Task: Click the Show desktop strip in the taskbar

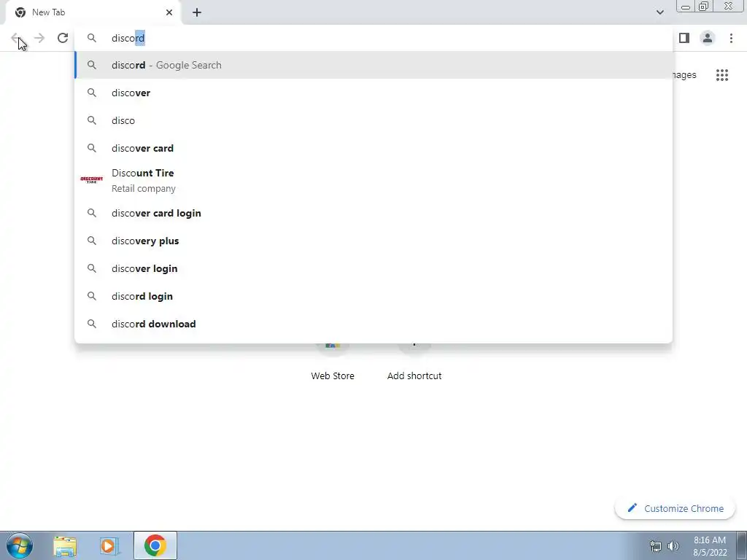Action: 742,545
